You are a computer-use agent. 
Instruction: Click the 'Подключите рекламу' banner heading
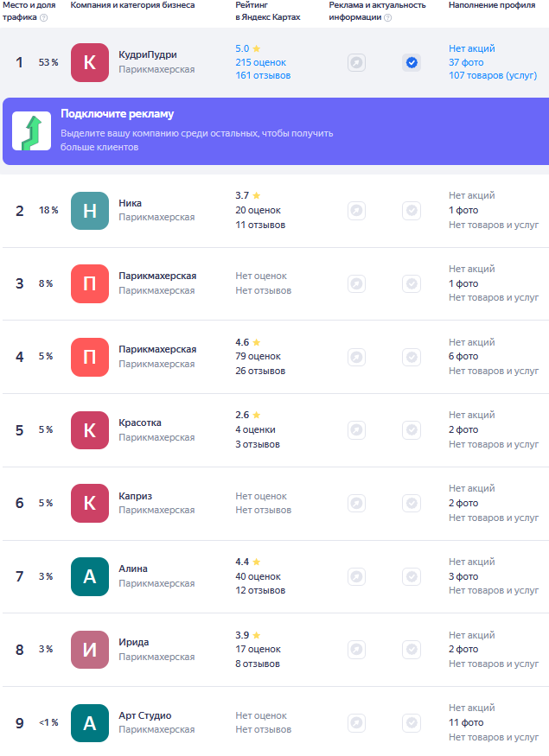click(x=117, y=115)
